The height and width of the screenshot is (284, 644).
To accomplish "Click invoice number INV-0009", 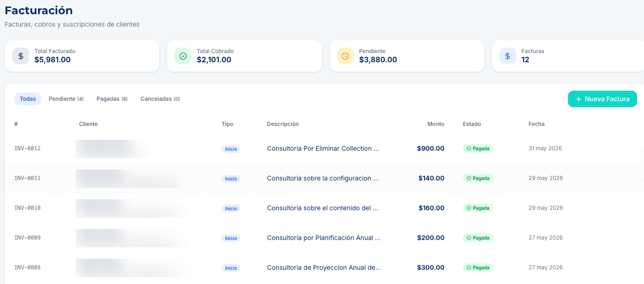I will point(28,238).
